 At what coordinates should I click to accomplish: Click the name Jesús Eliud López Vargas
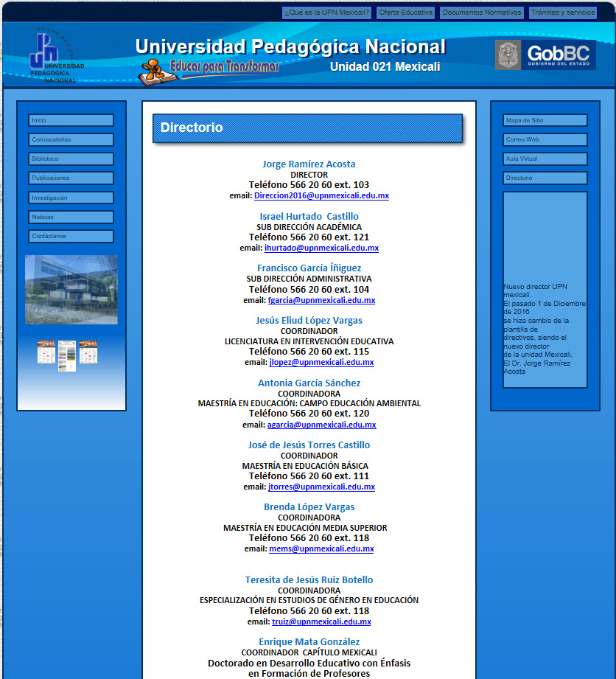click(x=309, y=321)
